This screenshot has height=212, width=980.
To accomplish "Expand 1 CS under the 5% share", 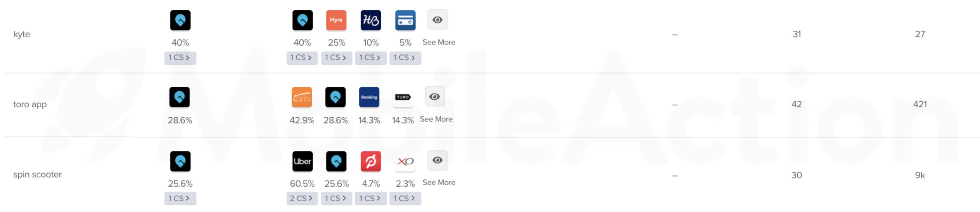I will point(405,58).
